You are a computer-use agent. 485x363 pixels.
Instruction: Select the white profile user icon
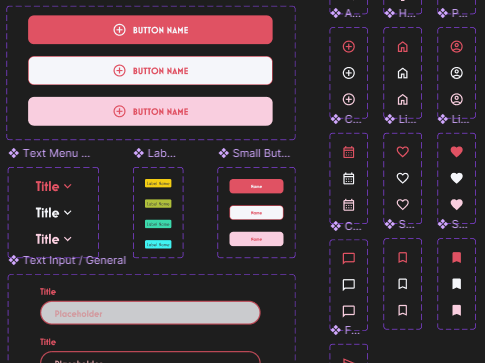(457, 73)
